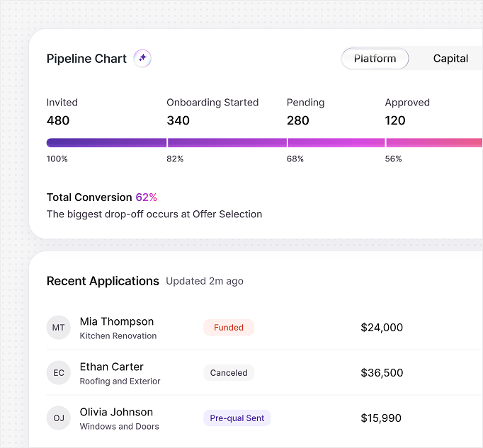Select the Pending segment of the pipeline bar

pyautogui.click(x=336, y=142)
